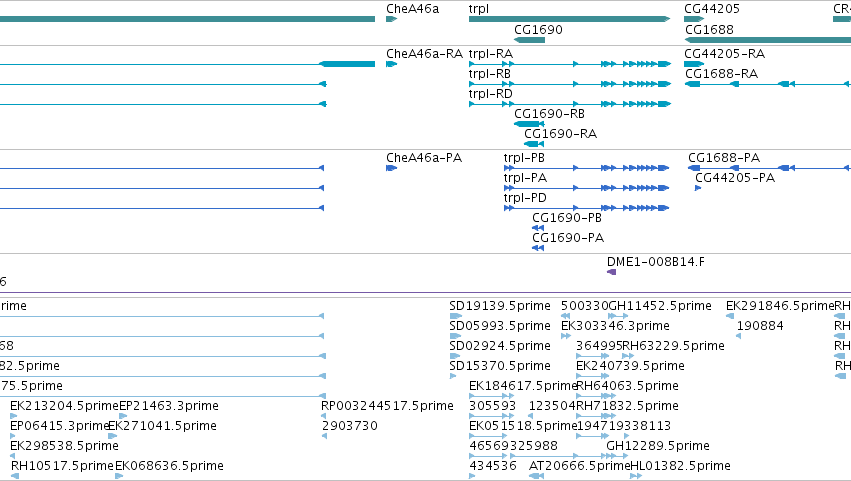Select the SD02924.5prime EST label
This screenshot has height=481, width=851.
click(x=500, y=346)
